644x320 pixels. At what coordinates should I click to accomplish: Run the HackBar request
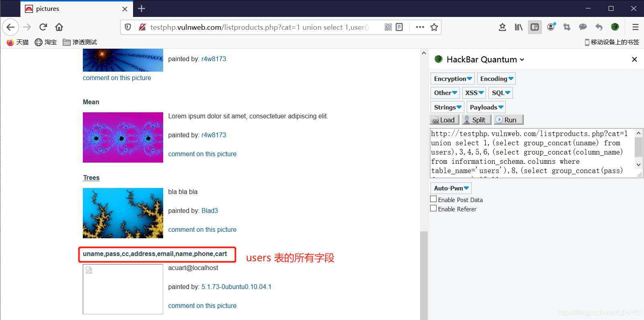[x=509, y=120]
